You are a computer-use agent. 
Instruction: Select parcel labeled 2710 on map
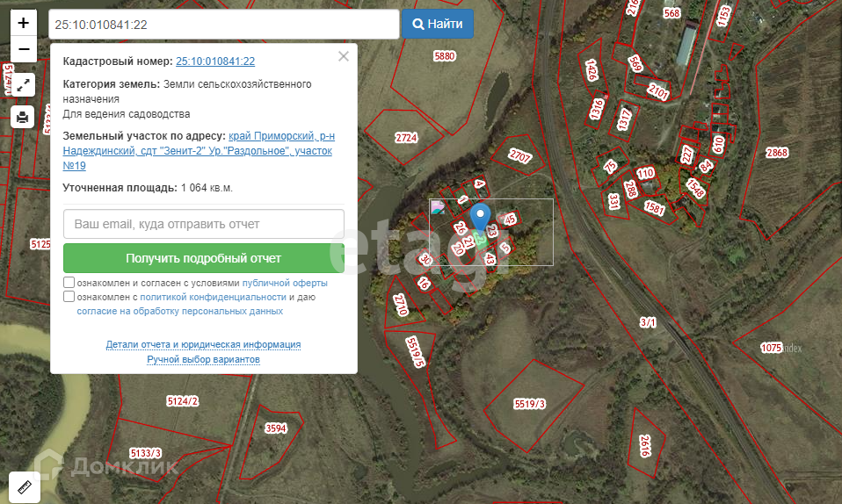[x=401, y=305]
